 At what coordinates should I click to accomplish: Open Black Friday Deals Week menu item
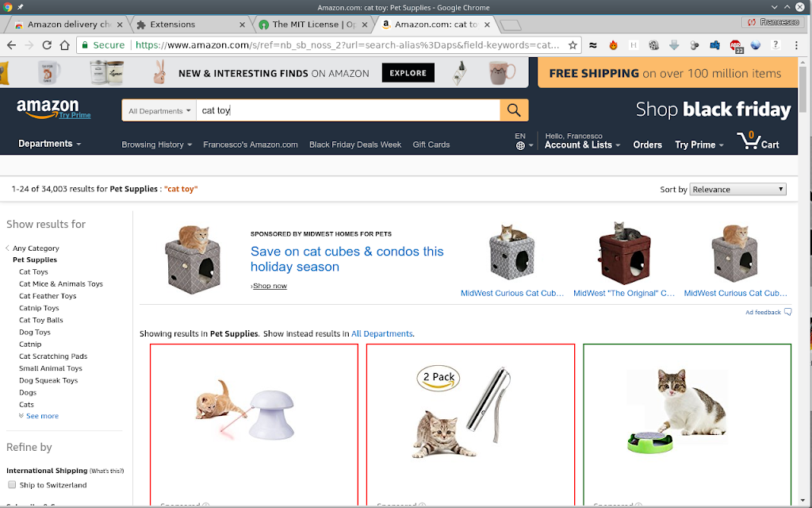(x=355, y=144)
